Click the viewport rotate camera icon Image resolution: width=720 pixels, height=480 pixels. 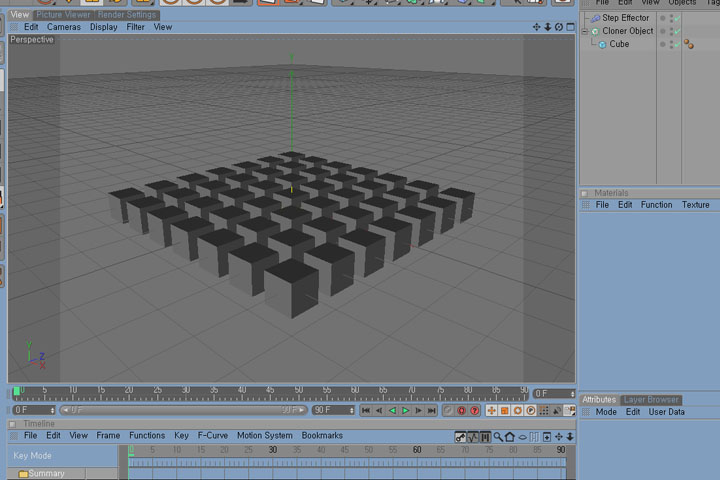click(559, 27)
